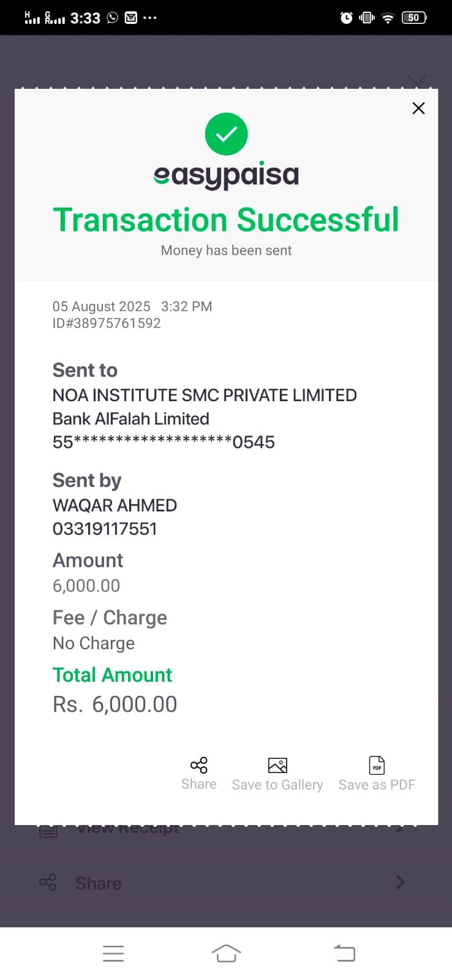This screenshot has width=452, height=980.
Task: Tap the transaction ID number 38975761592
Action: point(116,323)
